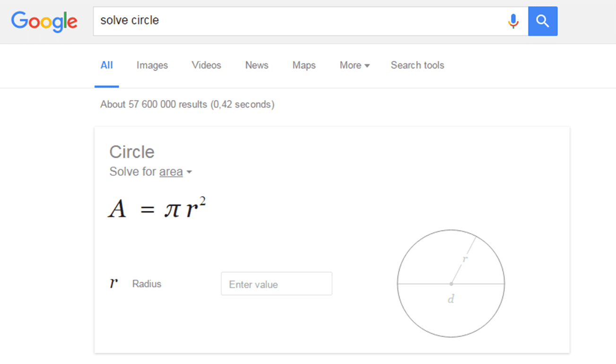Screen dimensions: 616x364
Task: Open the News tab
Action: 257,65
